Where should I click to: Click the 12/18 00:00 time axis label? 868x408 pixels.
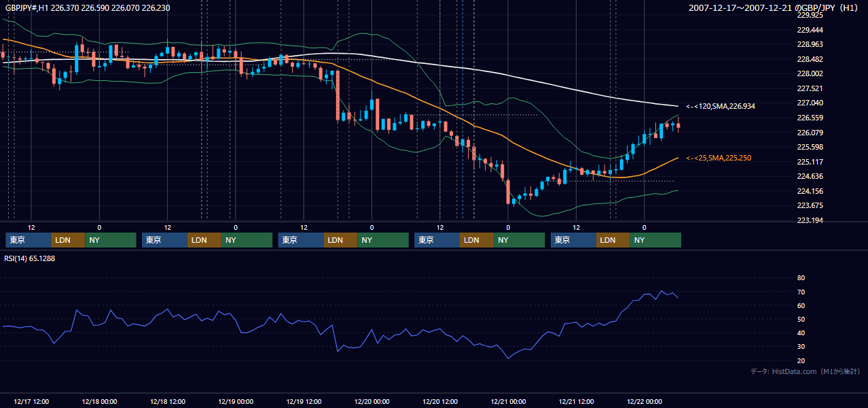99,401
